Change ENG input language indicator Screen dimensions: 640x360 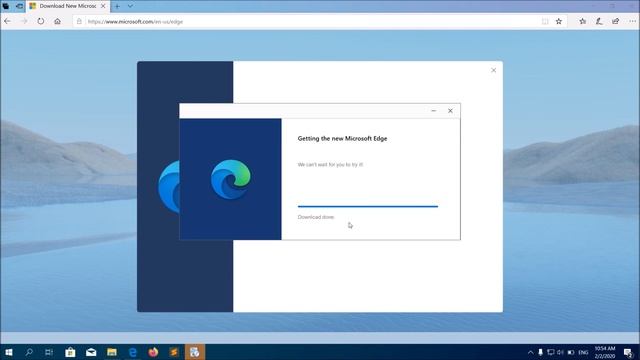point(583,352)
